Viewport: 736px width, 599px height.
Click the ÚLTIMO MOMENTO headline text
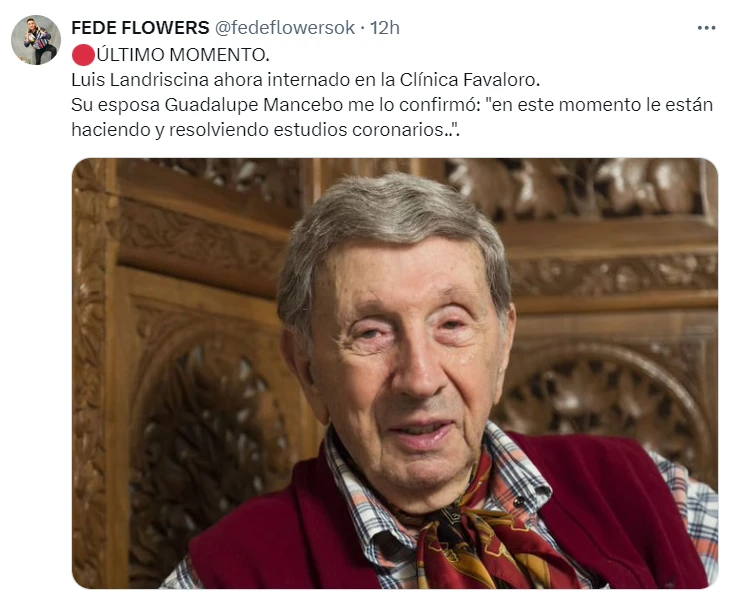183,55
